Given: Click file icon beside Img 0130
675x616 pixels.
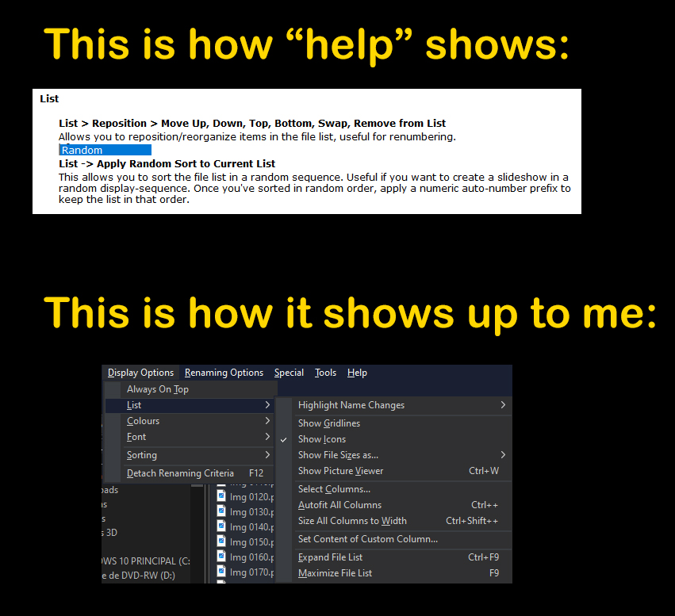Looking at the screenshot, I should pos(221,511).
